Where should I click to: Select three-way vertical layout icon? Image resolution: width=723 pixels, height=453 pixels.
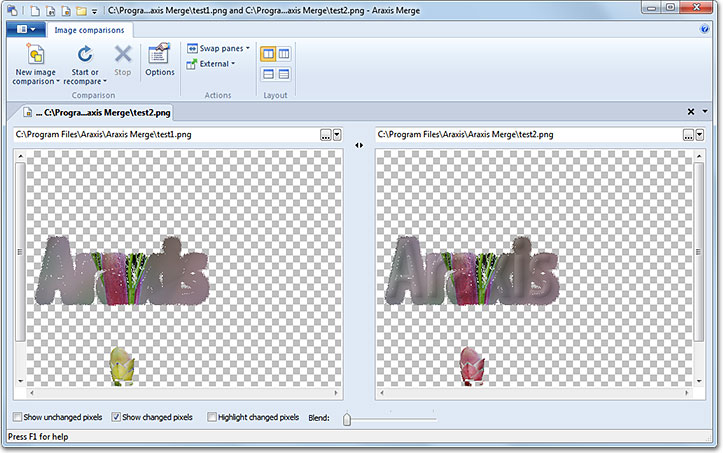284,54
